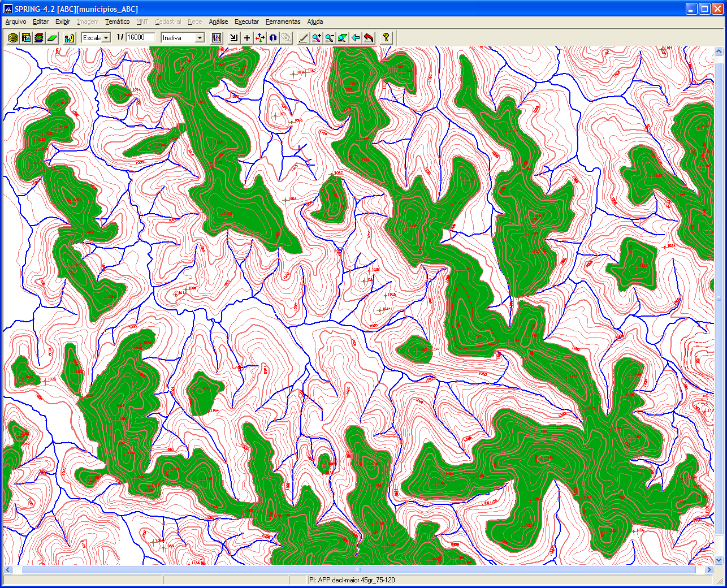Click the vertical scrollbar up arrow
The height and width of the screenshot is (588, 727).
coord(719,51)
